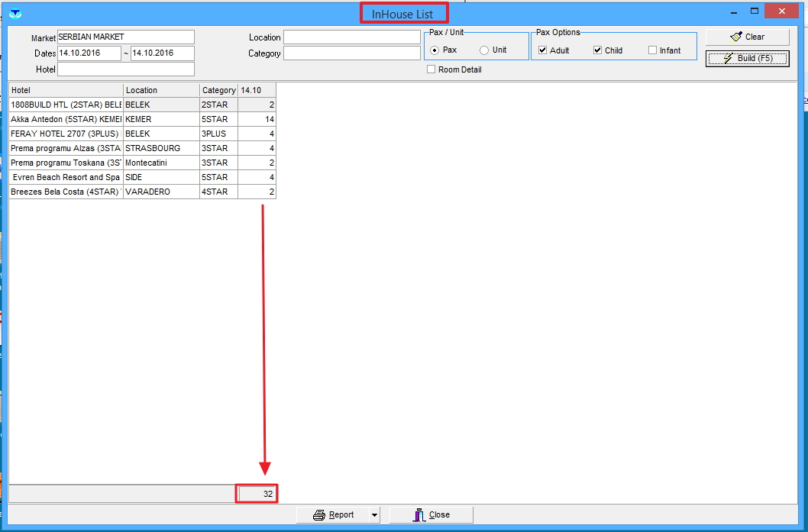Minimize the InHouse List window
Screen dimensions: 808x532
point(732,12)
